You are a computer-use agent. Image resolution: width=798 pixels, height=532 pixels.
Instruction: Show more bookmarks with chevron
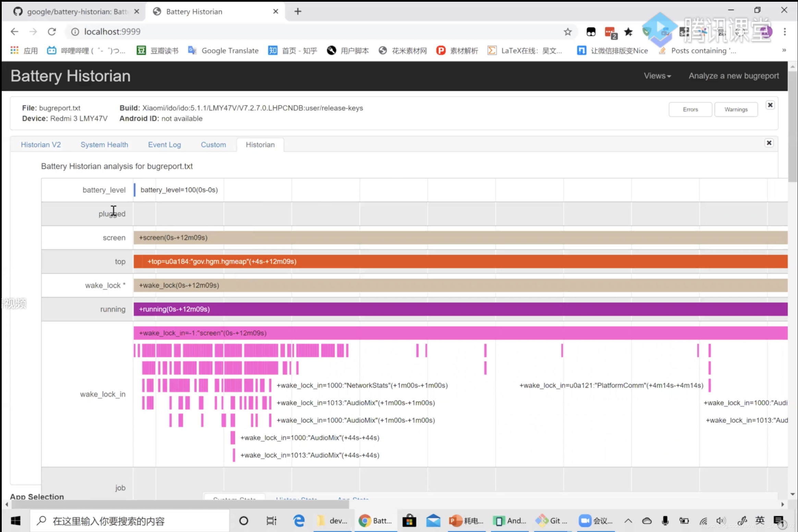point(784,50)
